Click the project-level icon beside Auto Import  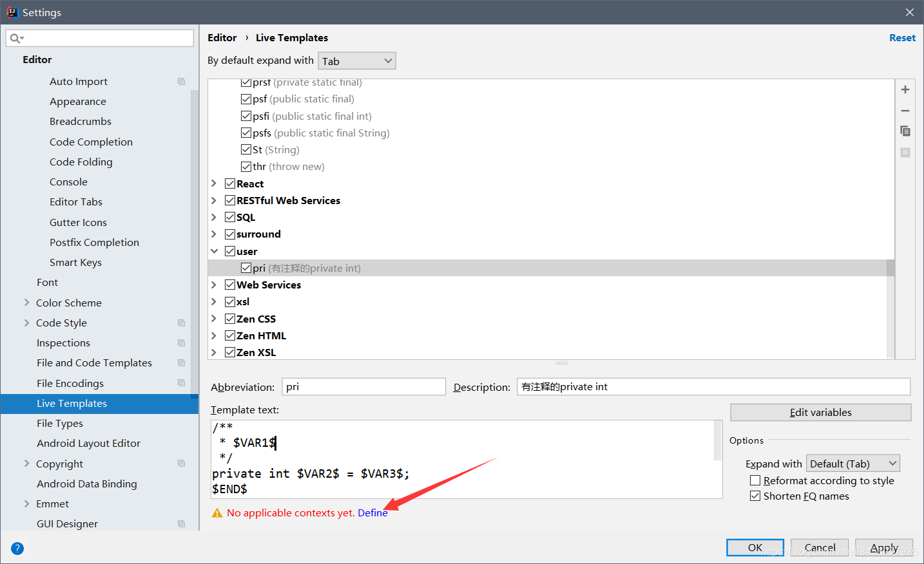181,82
